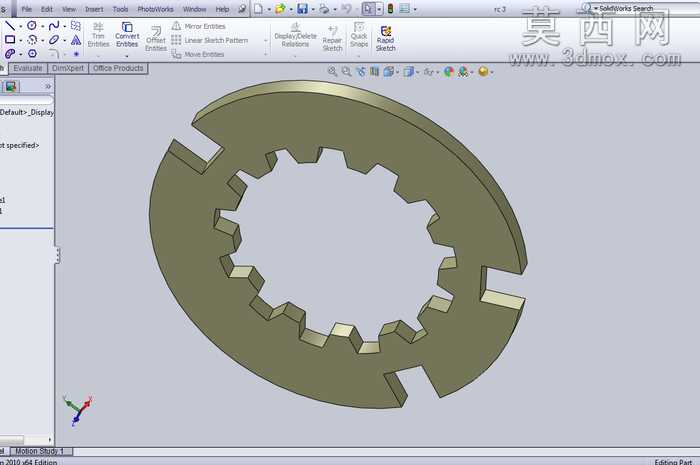Click the Rebuild traffic light icon
Image resolution: width=700 pixels, height=465 pixels.
coord(391,8)
